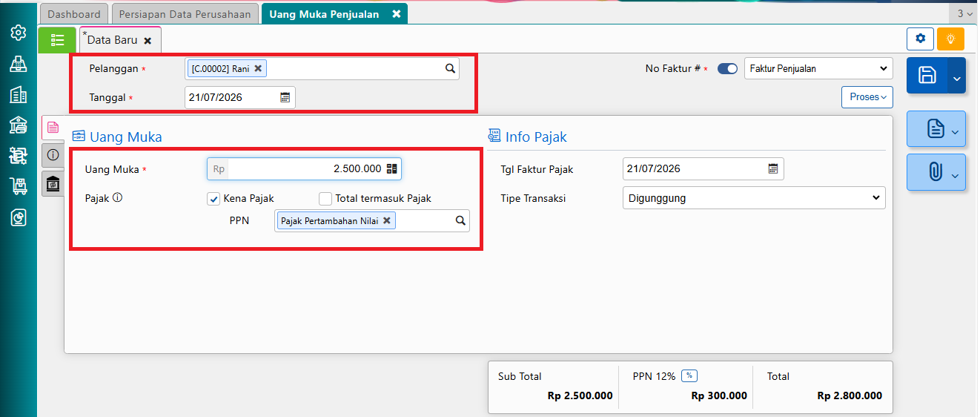Search customers with the Pelanggan magnifier icon
This screenshot has height=417, width=980.
(x=449, y=69)
